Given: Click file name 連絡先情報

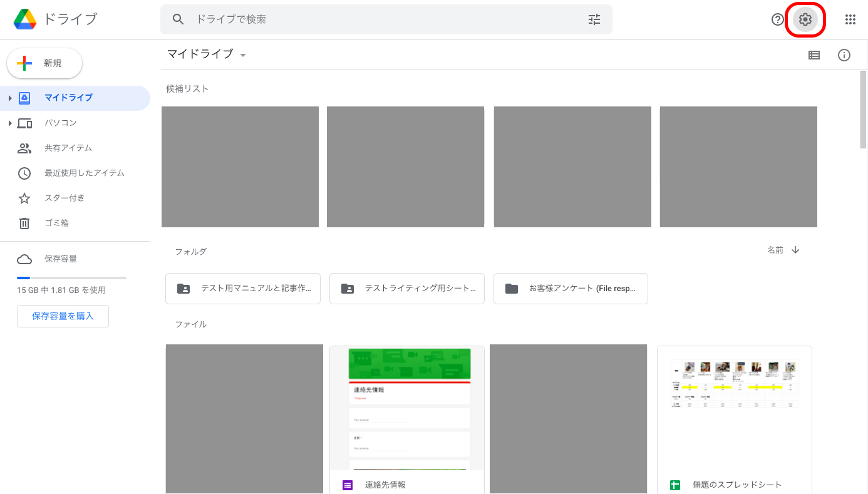Looking at the screenshot, I should coord(385,485).
